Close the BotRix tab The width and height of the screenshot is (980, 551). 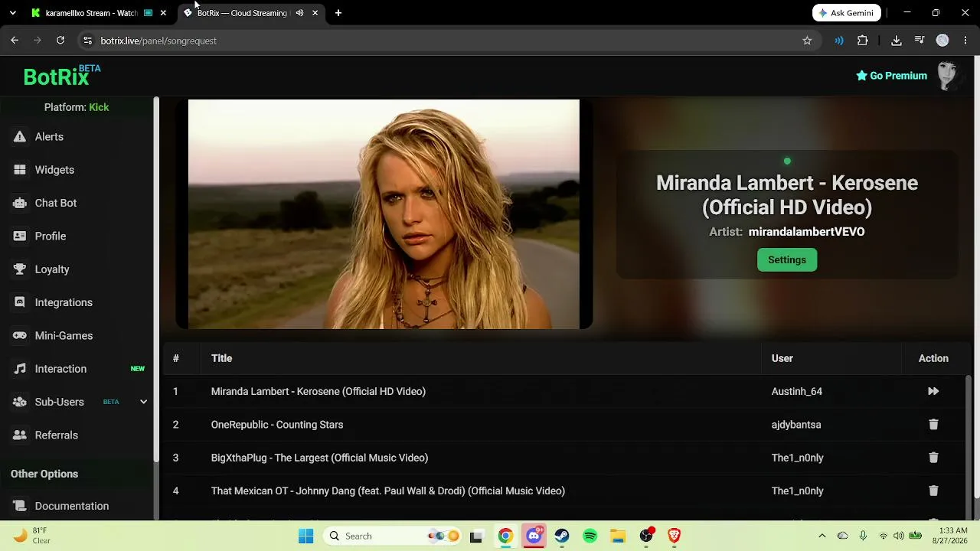(x=315, y=13)
